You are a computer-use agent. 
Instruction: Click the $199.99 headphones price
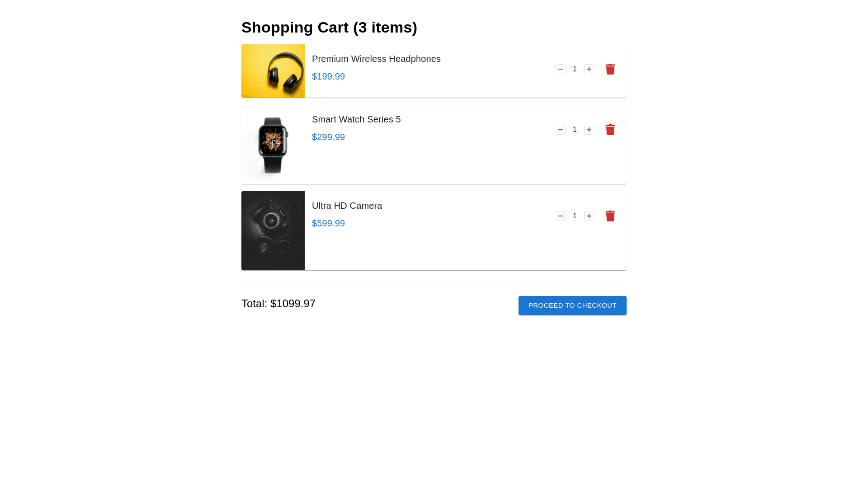tap(328, 76)
